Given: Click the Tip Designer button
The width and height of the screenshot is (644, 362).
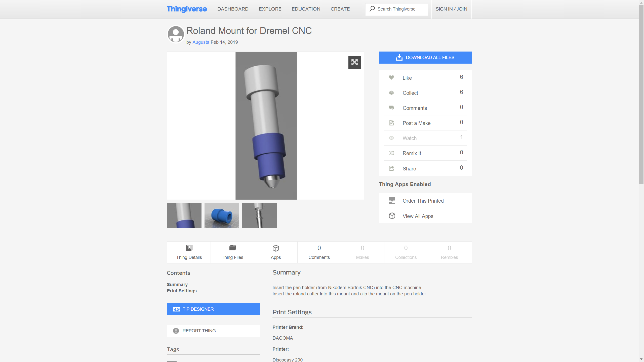Looking at the screenshot, I should coord(213,309).
